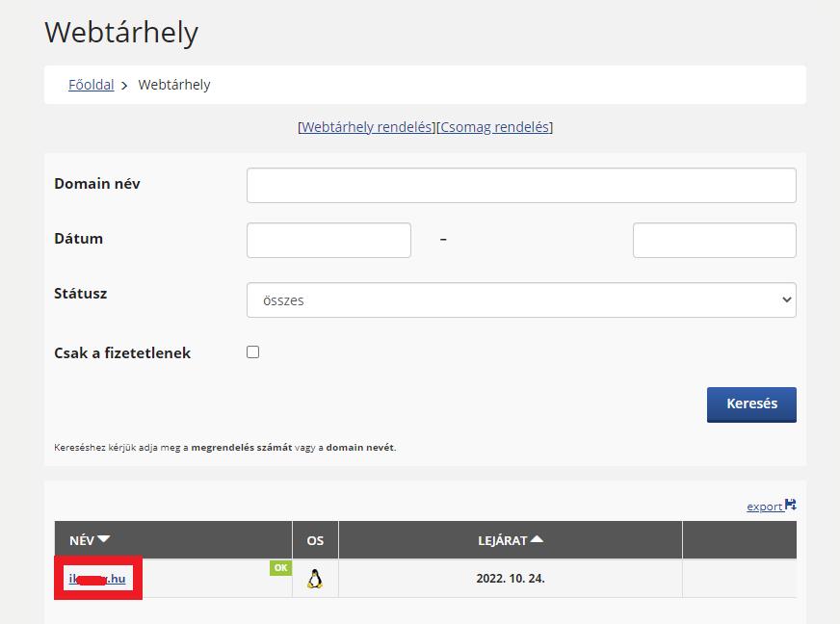This screenshot has height=624, width=840.
Task: Click the up arrow next to LEJÁRAT
Action: click(x=537, y=539)
